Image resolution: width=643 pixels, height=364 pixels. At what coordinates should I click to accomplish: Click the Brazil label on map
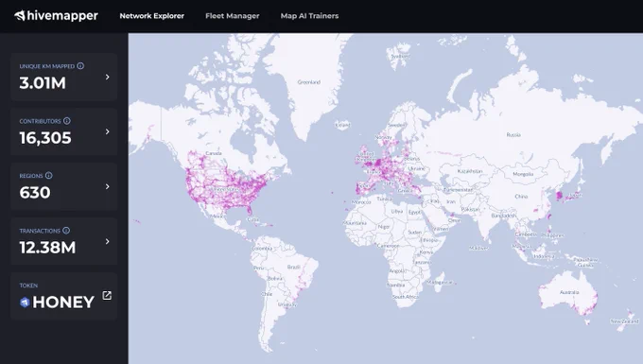pyautogui.click(x=294, y=267)
